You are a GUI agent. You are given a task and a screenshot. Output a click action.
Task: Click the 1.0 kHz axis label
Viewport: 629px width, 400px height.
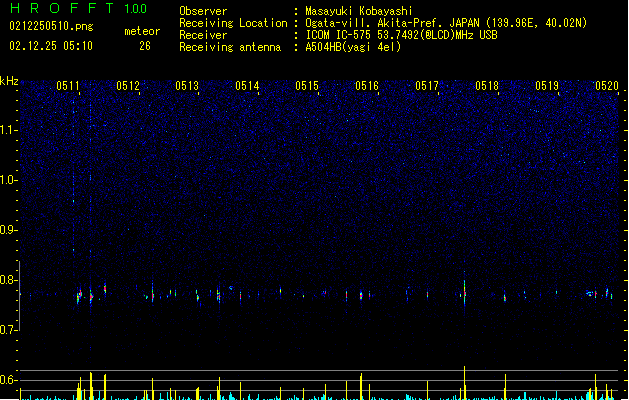8,180
